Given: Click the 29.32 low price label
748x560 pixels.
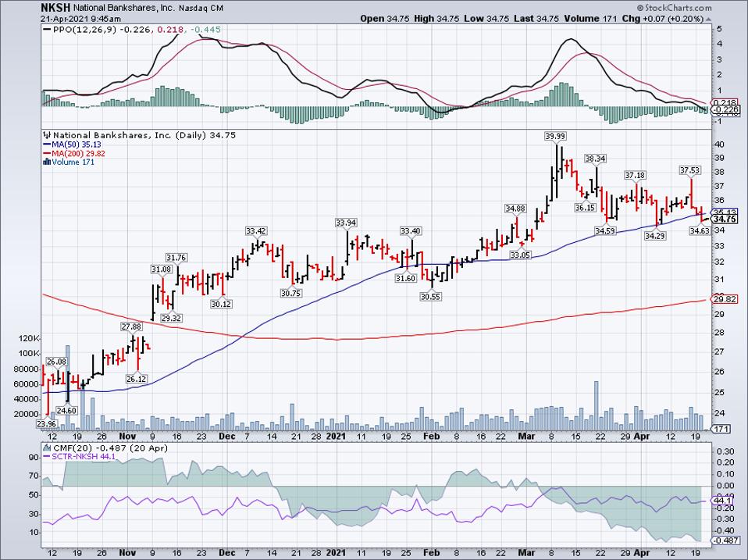Looking at the screenshot, I should (x=171, y=318).
